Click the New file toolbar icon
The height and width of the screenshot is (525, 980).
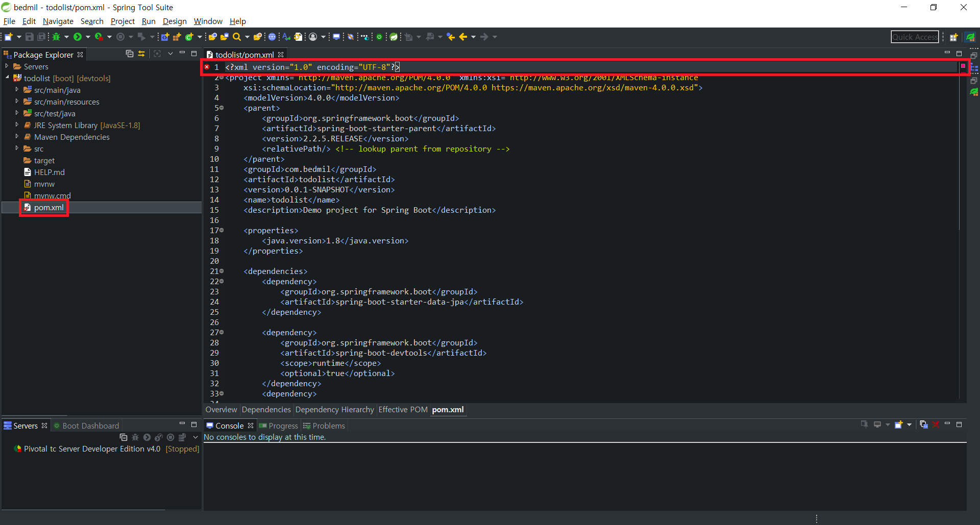[9, 37]
